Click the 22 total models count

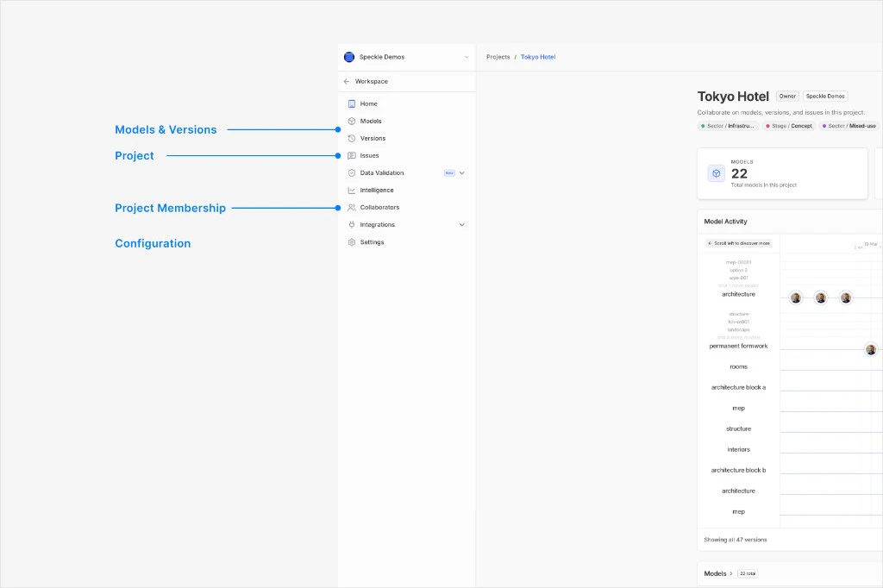click(x=739, y=174)
